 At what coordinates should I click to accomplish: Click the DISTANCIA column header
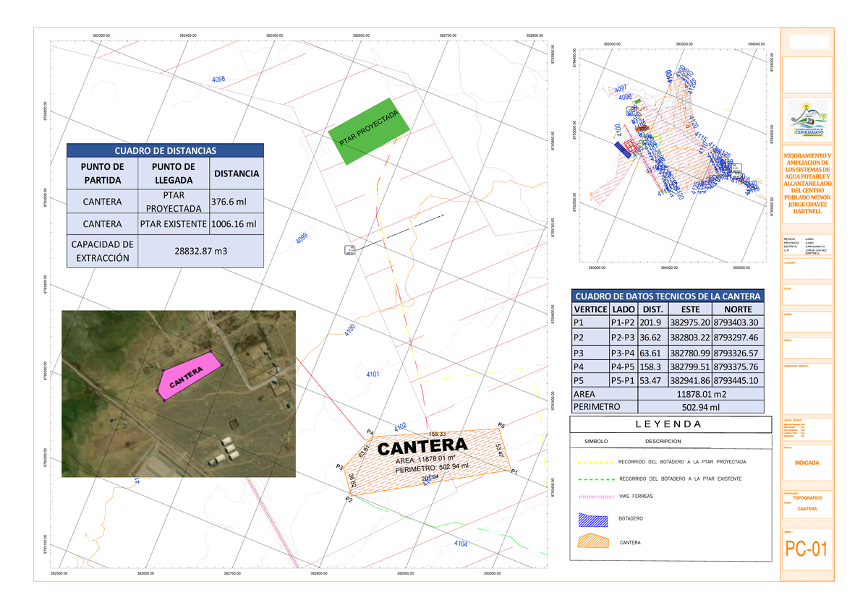click(237, 173)
